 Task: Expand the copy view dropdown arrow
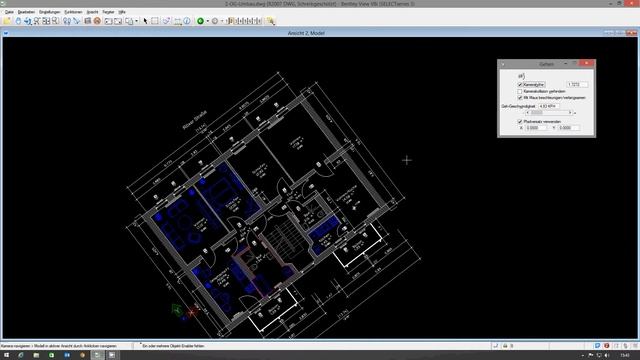point(136,21)
